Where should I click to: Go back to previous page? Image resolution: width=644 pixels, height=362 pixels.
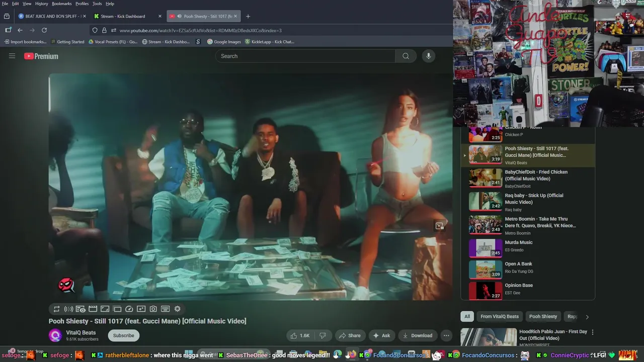click(x=20, y=30)
